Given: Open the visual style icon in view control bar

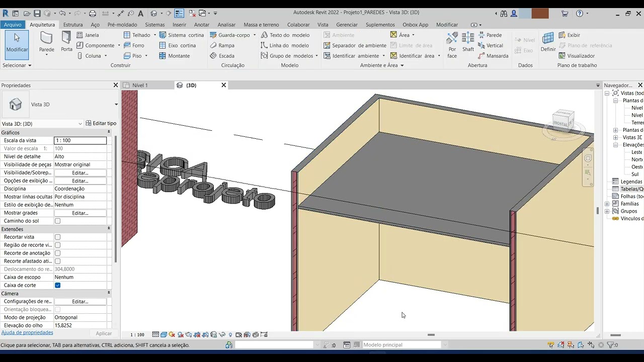Looking at the screenshot, I should (164, 335).
